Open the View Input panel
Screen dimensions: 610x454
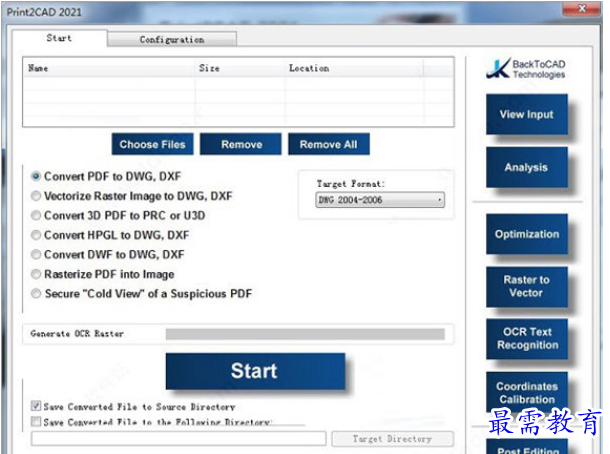coord(527,114)
